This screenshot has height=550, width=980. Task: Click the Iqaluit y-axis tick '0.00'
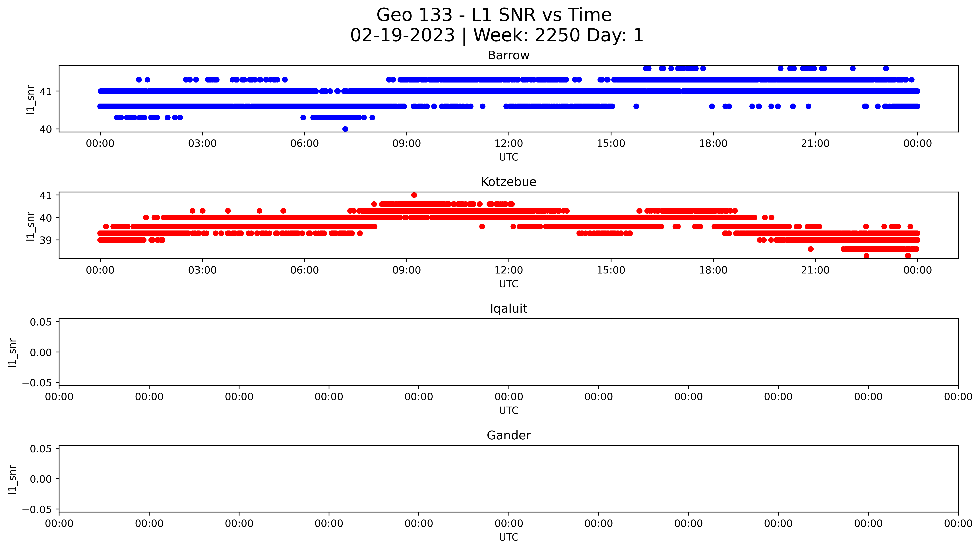click(x=41, y=353)
